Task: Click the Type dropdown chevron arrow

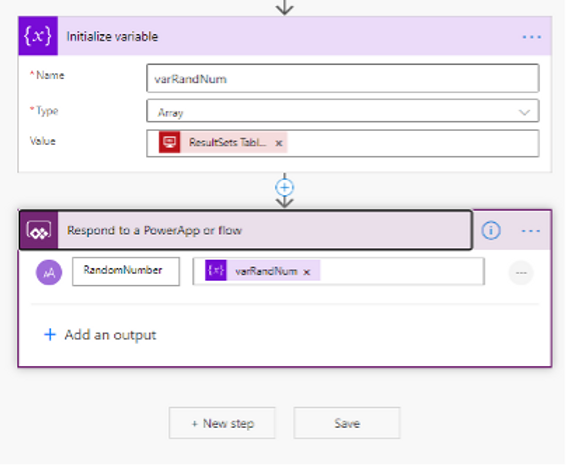Action: click(524, 113)
